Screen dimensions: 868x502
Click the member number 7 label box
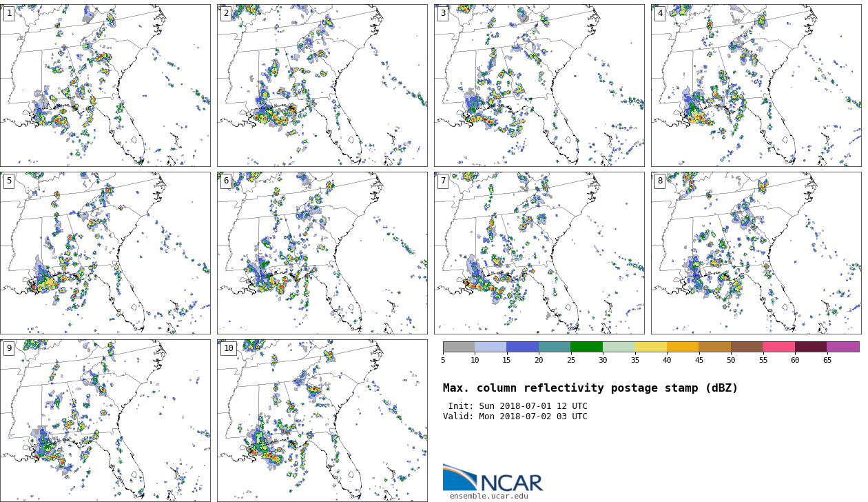coord(443,181)
